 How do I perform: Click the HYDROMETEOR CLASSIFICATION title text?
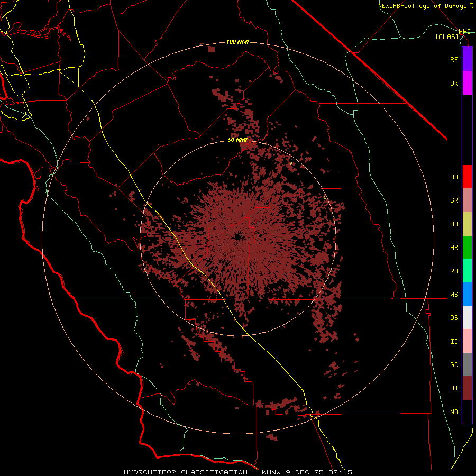(186, 472)
